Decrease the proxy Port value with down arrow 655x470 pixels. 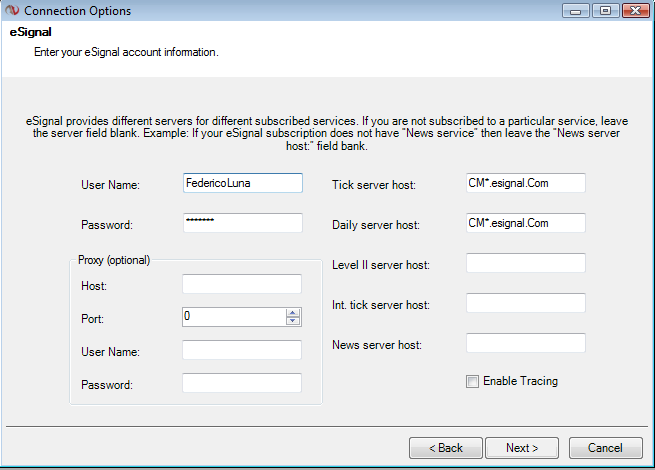[x=293, y=321]
